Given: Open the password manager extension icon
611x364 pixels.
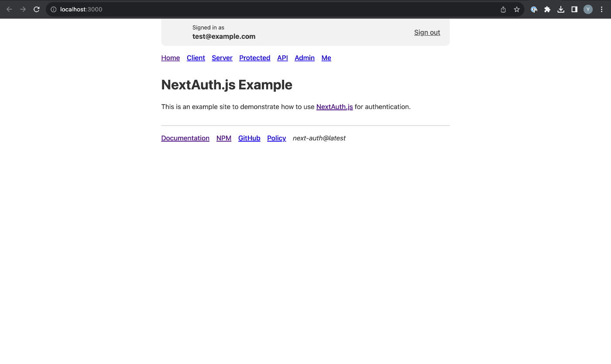Looking at the screenshot, I should (x=534, y=9).
